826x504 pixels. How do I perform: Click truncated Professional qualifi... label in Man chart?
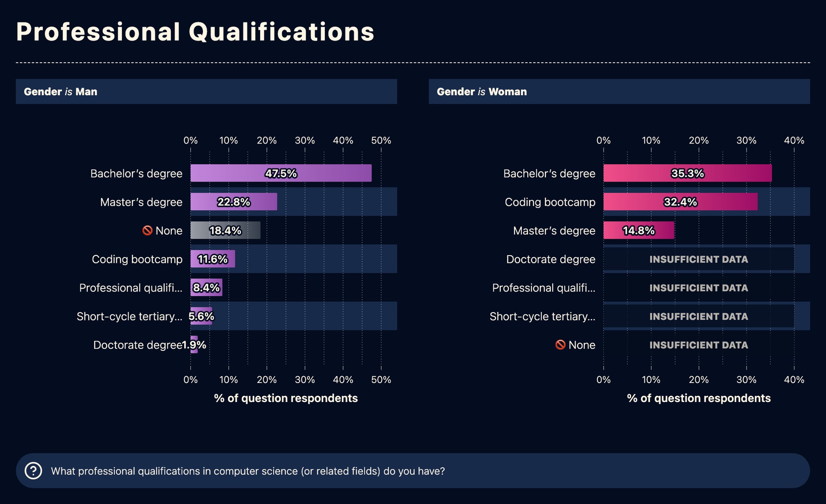coord(130,288)
